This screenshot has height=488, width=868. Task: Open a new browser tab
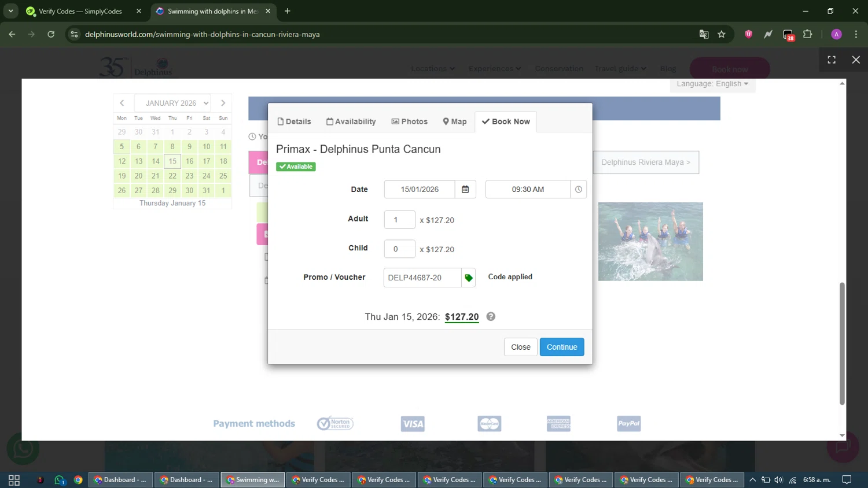tap(288, 11)
